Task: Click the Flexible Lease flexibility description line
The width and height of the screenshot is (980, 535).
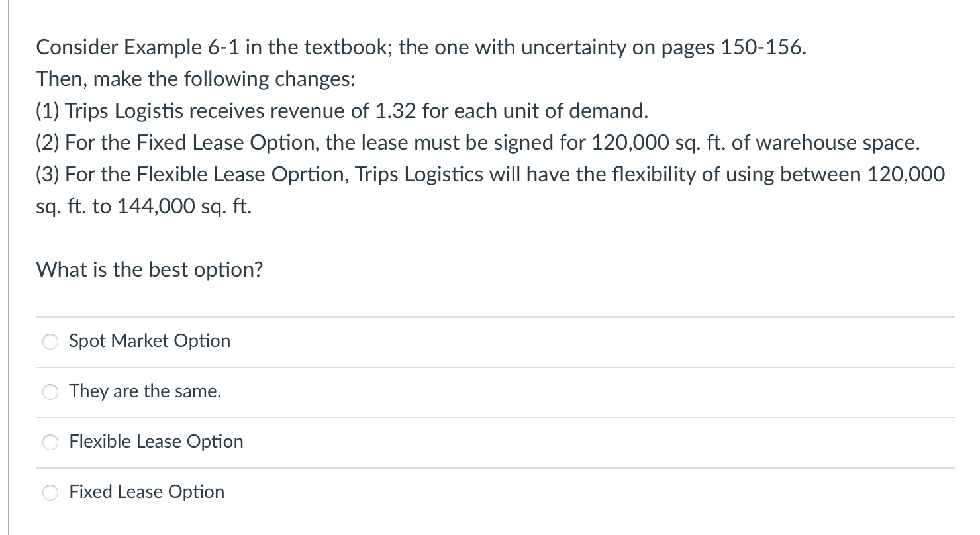Action: pos(490,174)
